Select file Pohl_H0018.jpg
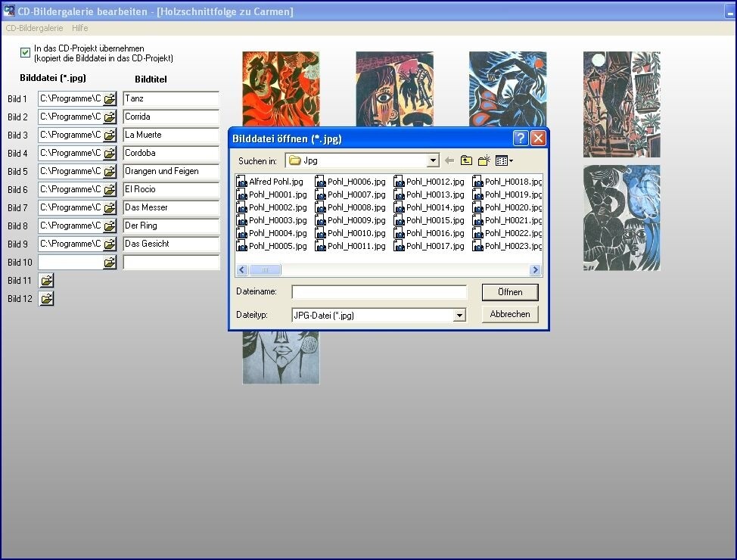This screenshot has width=737, height=560. [507, 182]
